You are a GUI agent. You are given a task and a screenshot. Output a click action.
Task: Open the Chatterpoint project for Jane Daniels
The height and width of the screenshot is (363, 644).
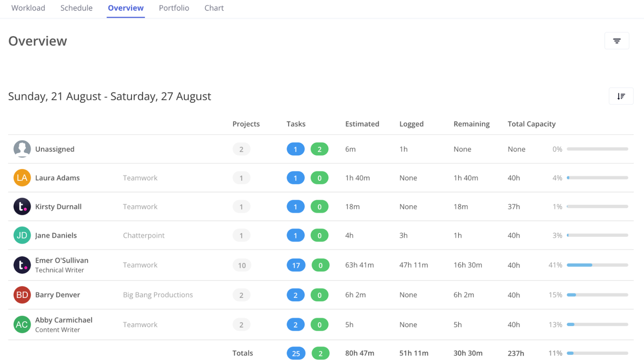click(x=144, y=235)
